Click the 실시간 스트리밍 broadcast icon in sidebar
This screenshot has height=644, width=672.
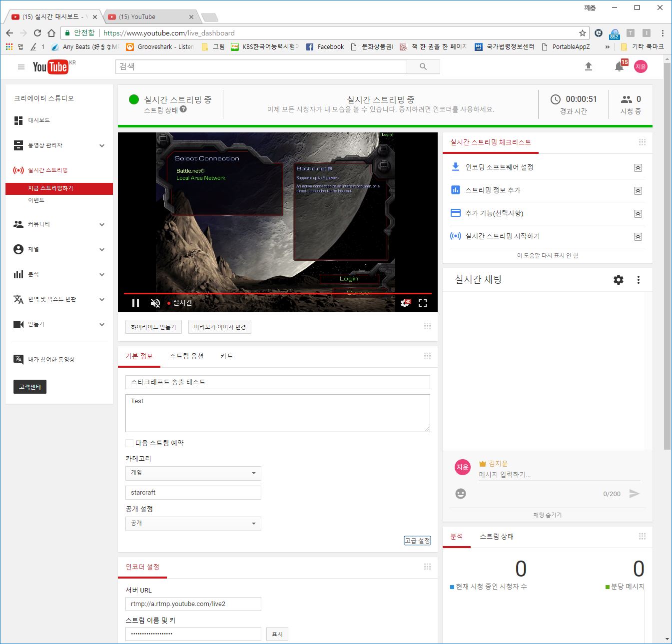(18, 170)
